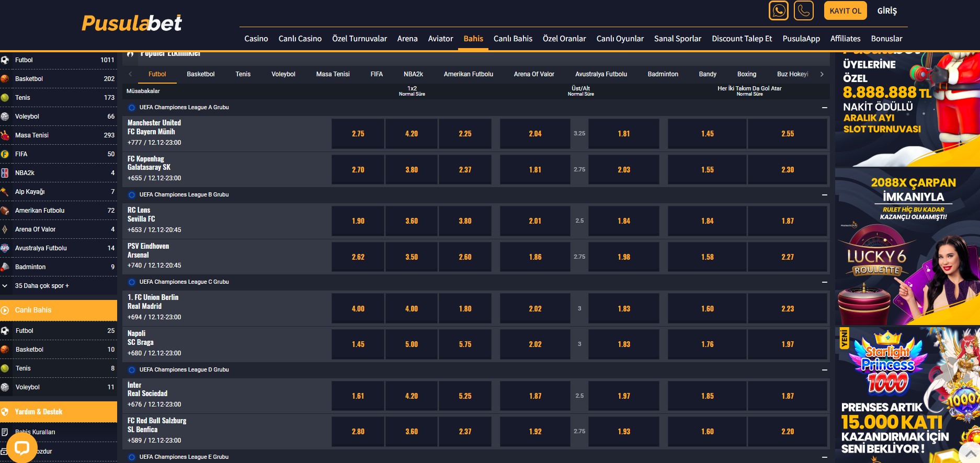980x463 pixels.
Task: Click live Tenis icon under Canlı Bahis
Action: click(5, 368)
